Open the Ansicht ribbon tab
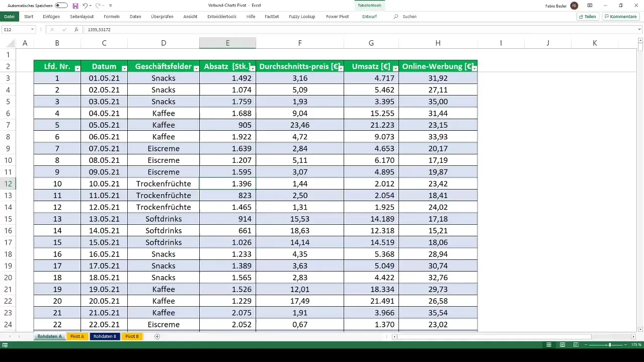 point(190,17)
